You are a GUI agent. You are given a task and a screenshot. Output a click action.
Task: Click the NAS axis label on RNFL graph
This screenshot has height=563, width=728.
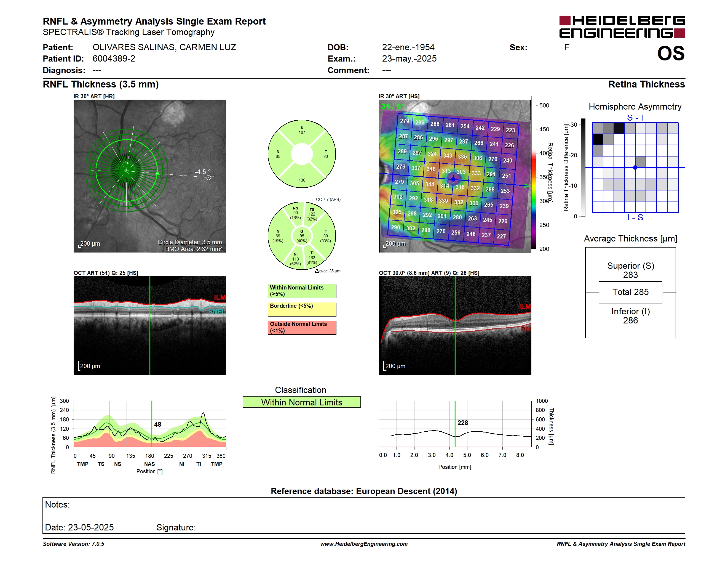coord(149,464)
